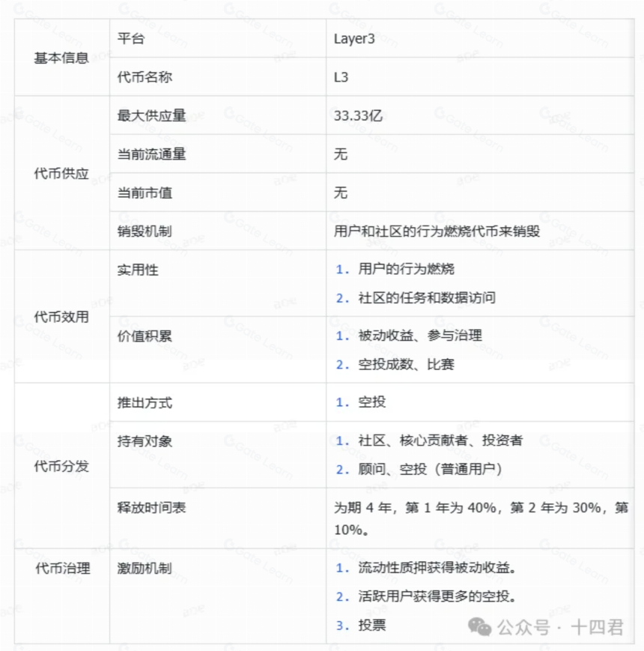The height and width of the screenshot is (651, 644).
Task: Select the Layer3 platform value
Action: point(354,39)
